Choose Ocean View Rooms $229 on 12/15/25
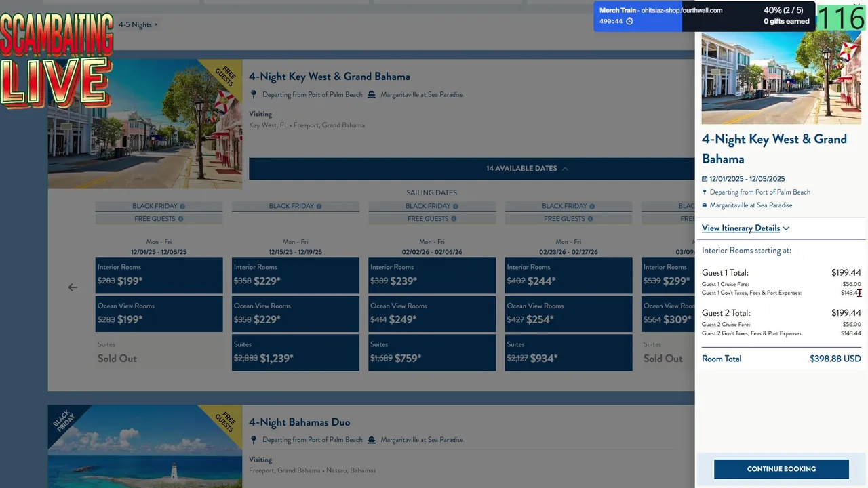868x488 pixels. (x=296, y=314)
